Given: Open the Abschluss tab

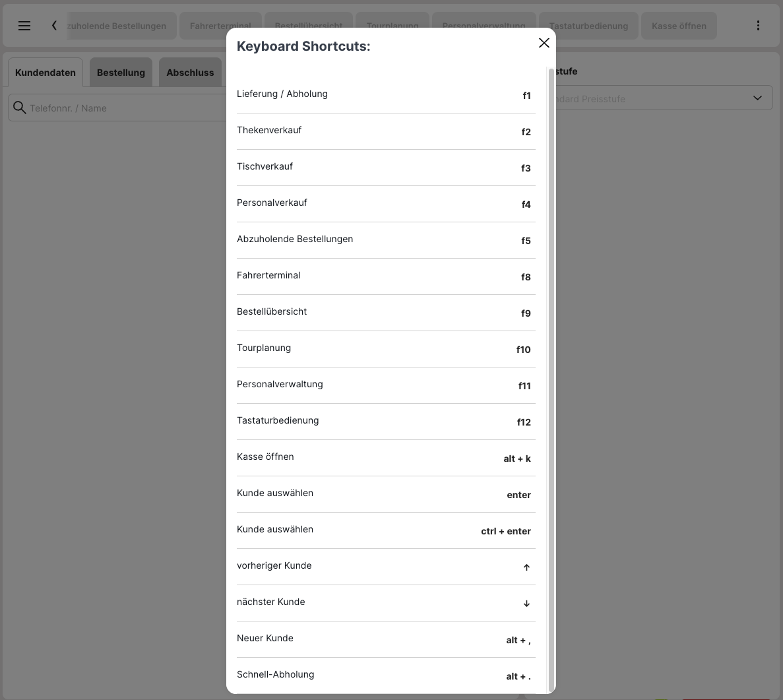Looking at the screenshot, I should (x=190, y=73).
